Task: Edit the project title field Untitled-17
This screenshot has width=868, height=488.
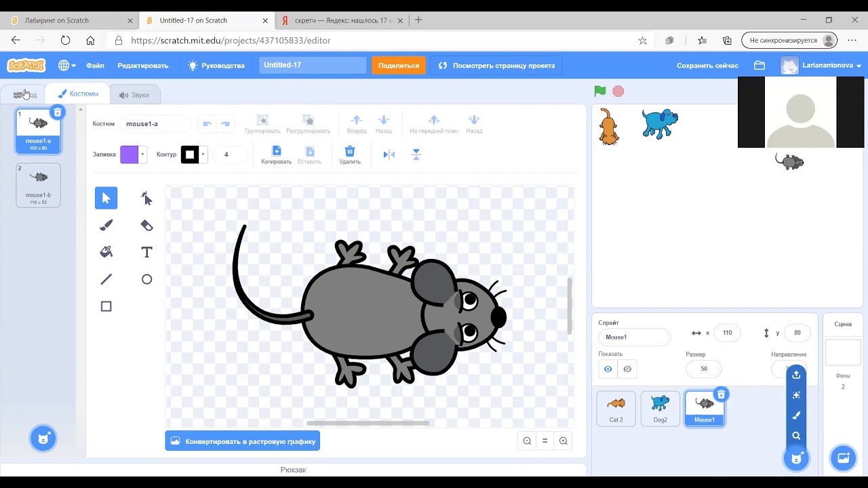Action: 313,66
